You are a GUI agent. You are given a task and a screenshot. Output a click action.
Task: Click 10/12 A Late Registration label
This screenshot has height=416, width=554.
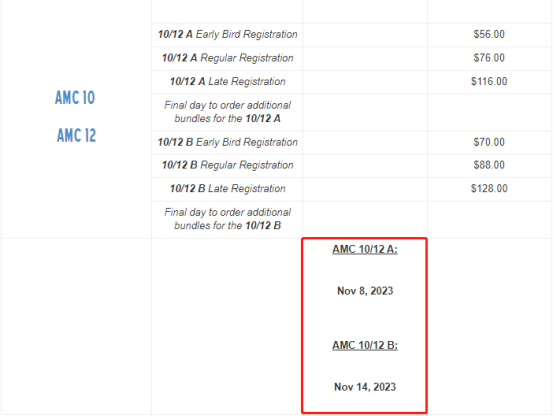[228, 82]
